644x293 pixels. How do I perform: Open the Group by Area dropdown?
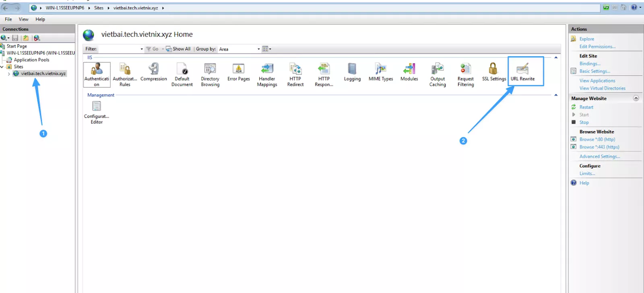pos(258,49)
